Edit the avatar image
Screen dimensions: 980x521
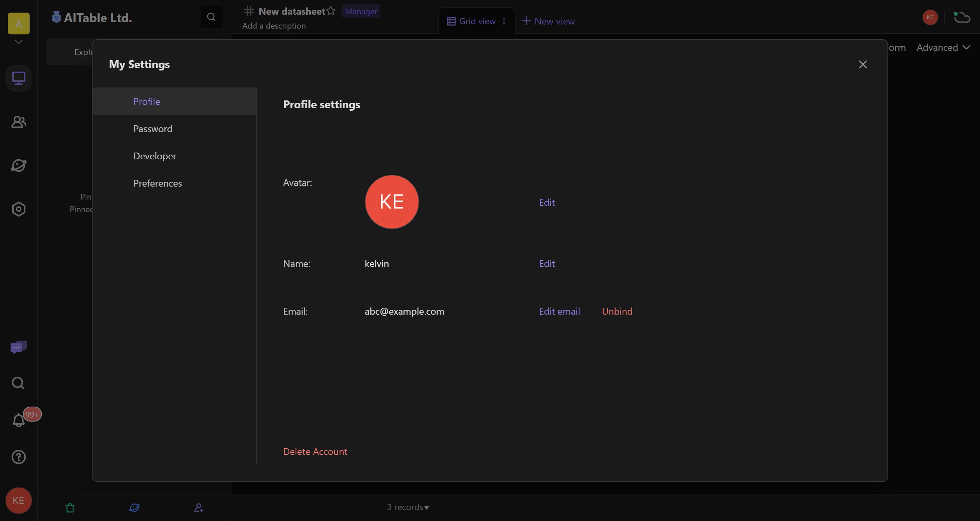(x=547, y=202)
